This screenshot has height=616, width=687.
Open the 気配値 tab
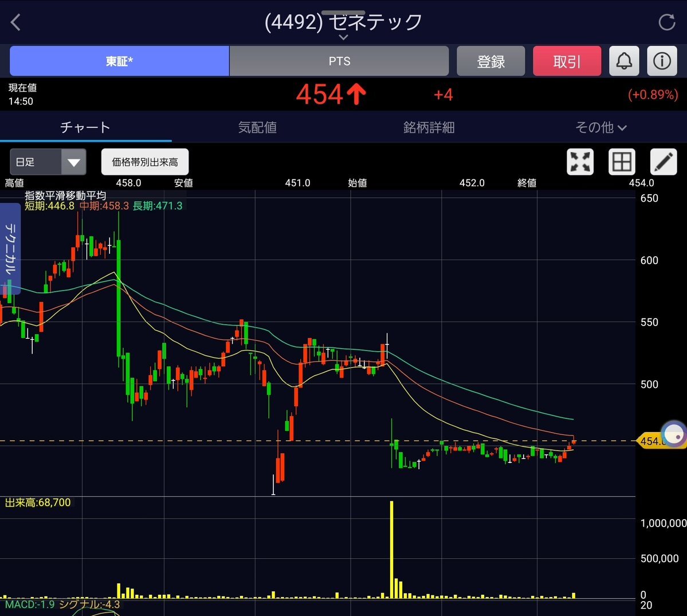click(257, 127)
